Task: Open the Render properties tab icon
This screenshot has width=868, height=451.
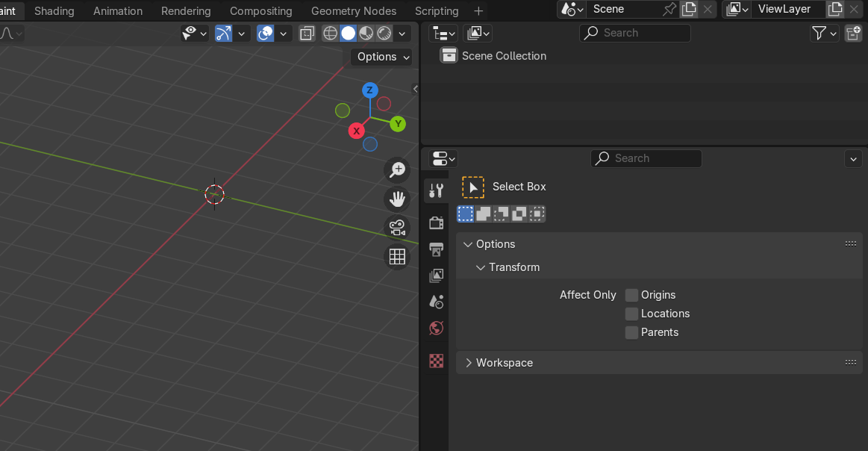Action: (436, 223)
